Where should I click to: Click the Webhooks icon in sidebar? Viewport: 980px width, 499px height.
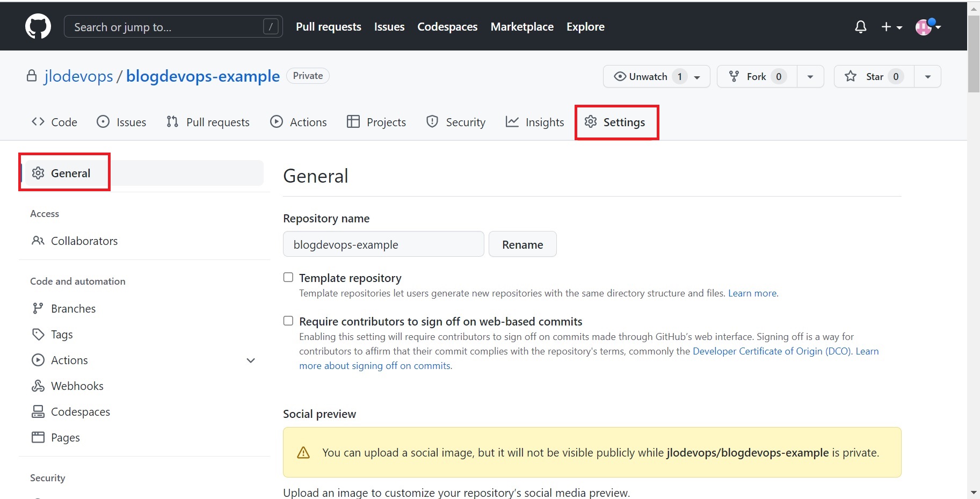38,386
